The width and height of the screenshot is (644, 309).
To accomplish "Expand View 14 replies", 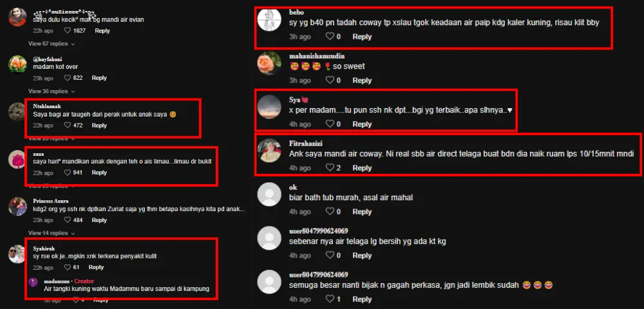I will tap(52, 233).
